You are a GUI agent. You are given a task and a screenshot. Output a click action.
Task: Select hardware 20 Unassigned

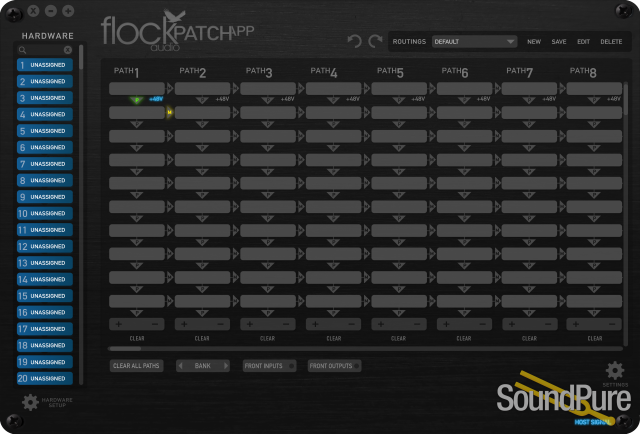click(x=44, y=378)
